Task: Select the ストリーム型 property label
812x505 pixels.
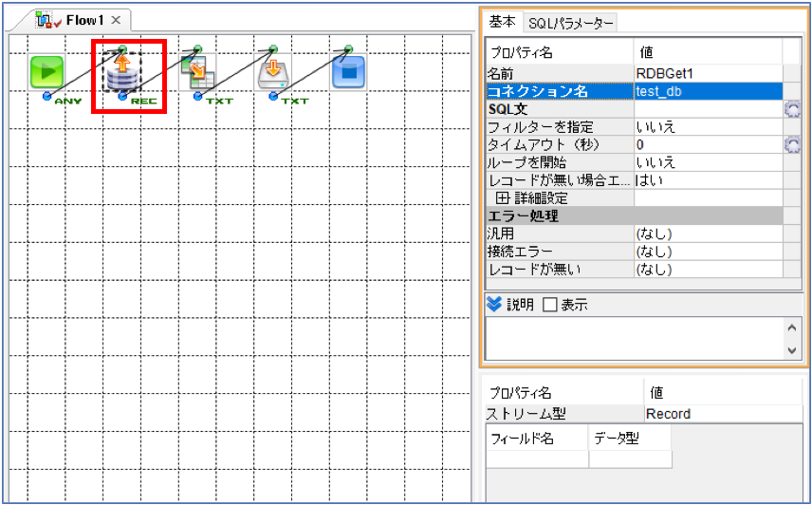Action: [564, 414]
